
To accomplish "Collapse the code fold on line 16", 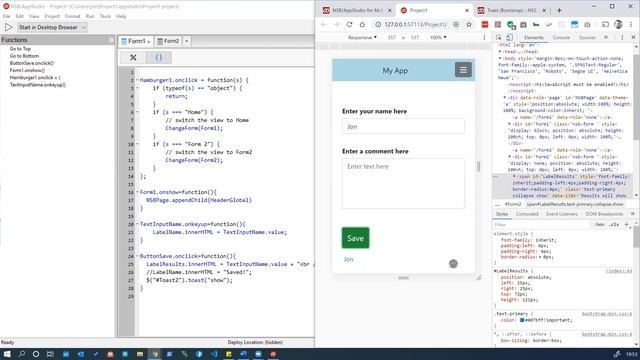I will pyautogui.click(x=138, y=192).
